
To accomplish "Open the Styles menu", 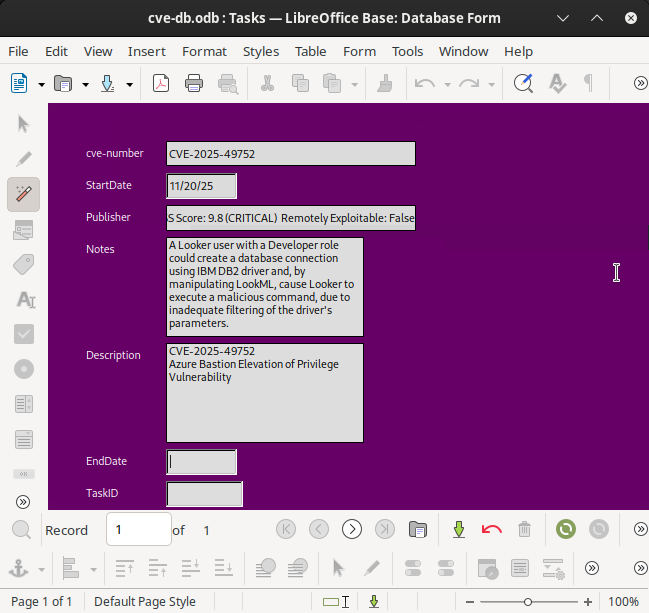I will point(261,51).
